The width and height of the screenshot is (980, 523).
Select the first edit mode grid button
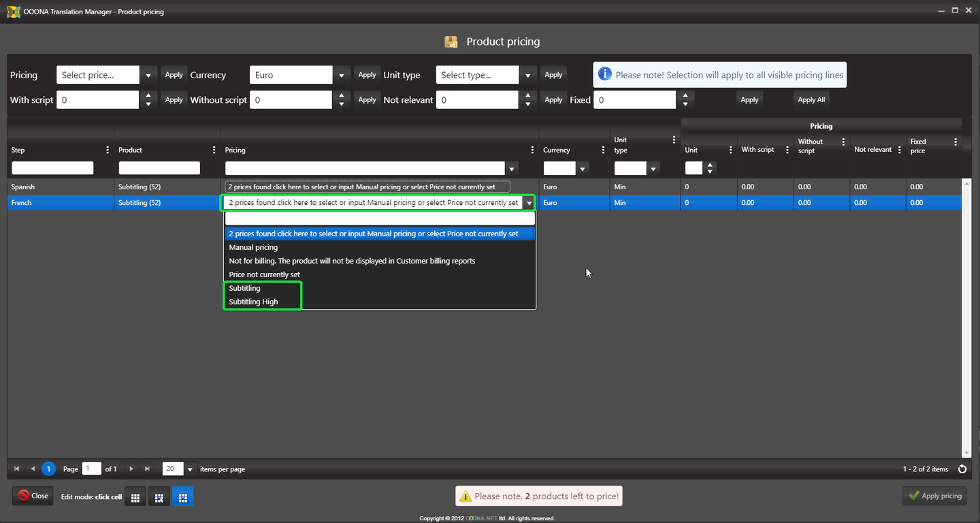[x=135, y=497]
